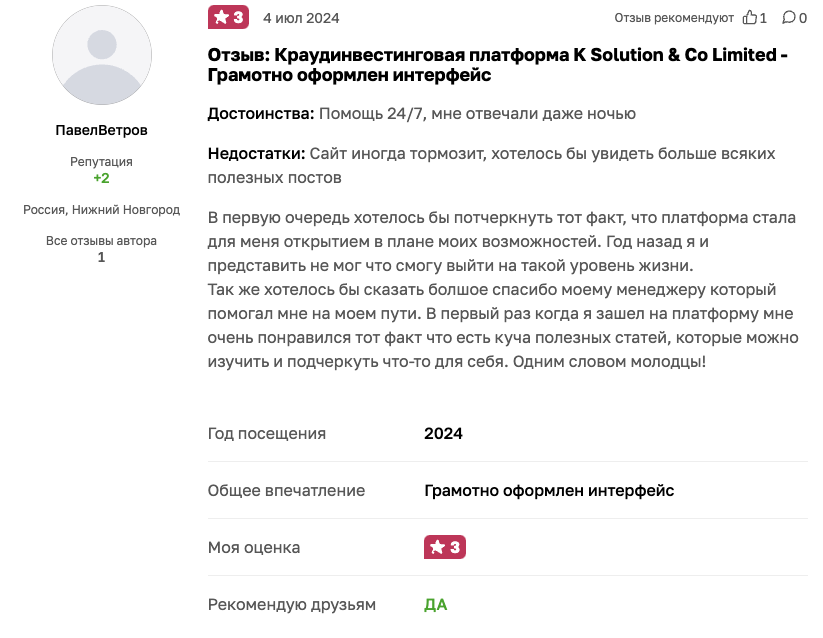Open the author's review count under Все отзывы автора
Screen dimensions: 823x638
(101, 257)
